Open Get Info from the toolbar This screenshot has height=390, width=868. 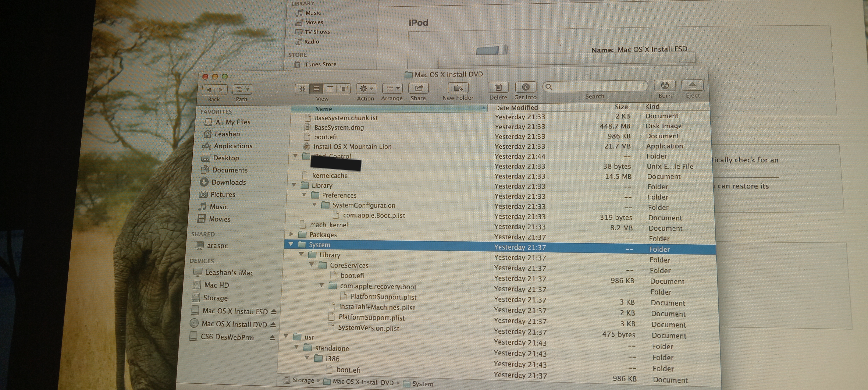point(525,87)
